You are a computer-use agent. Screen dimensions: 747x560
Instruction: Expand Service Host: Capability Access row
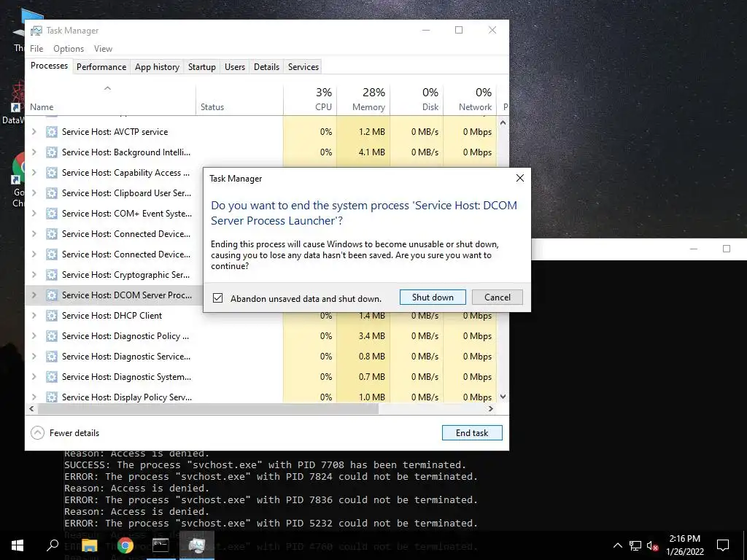coord(34,173)
